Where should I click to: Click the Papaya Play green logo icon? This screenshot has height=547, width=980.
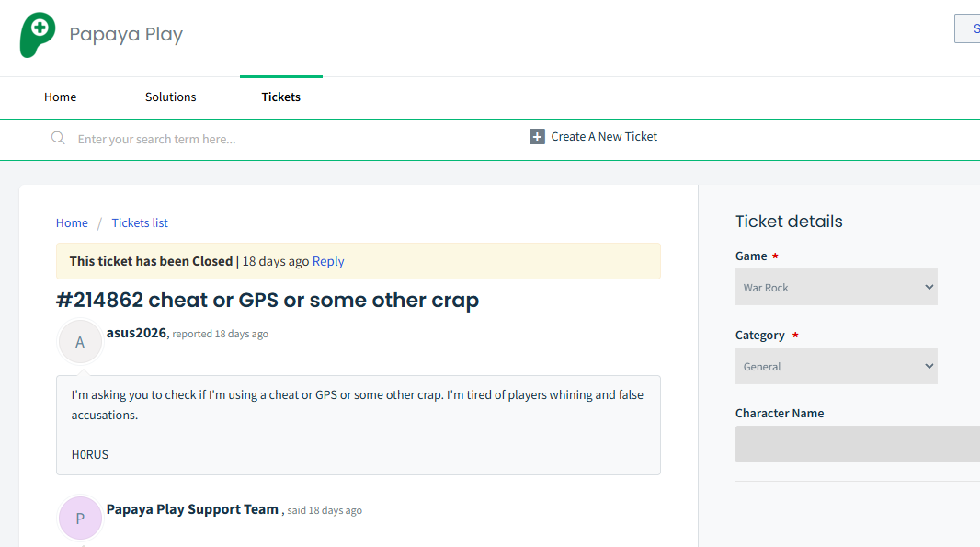(38, 35)
